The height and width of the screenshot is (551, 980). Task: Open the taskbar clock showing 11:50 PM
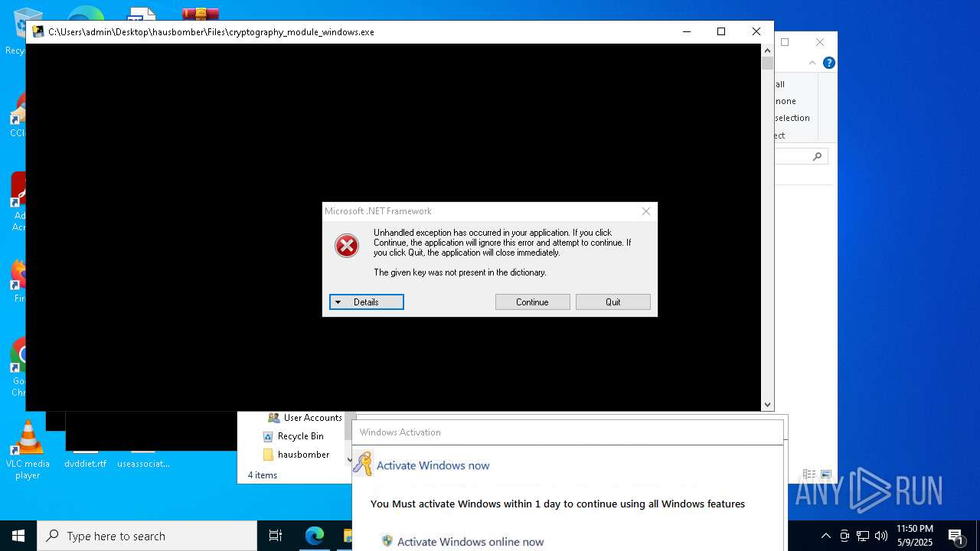[915, 536]
